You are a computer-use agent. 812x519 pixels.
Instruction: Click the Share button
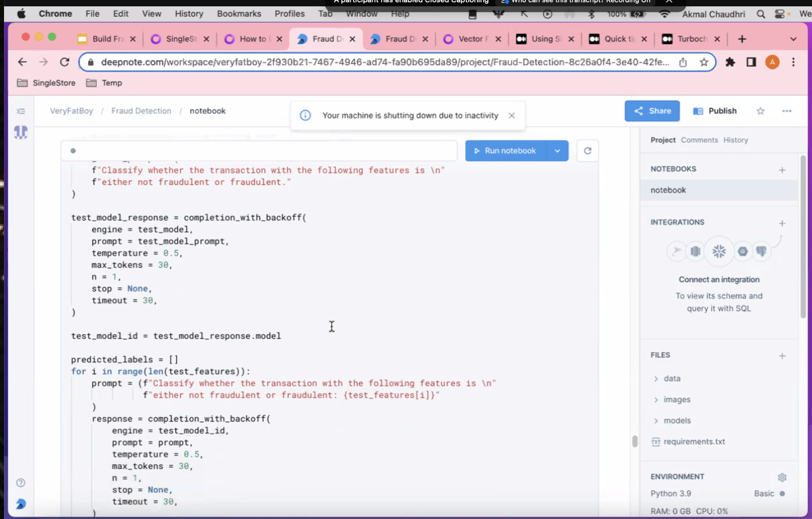(652, 111)
